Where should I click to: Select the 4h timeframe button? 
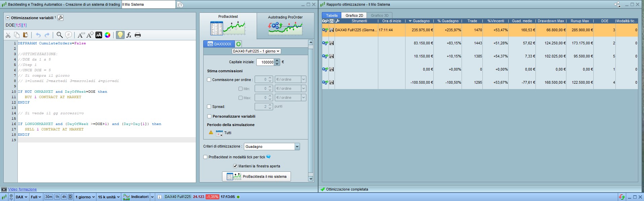point(64,197)
